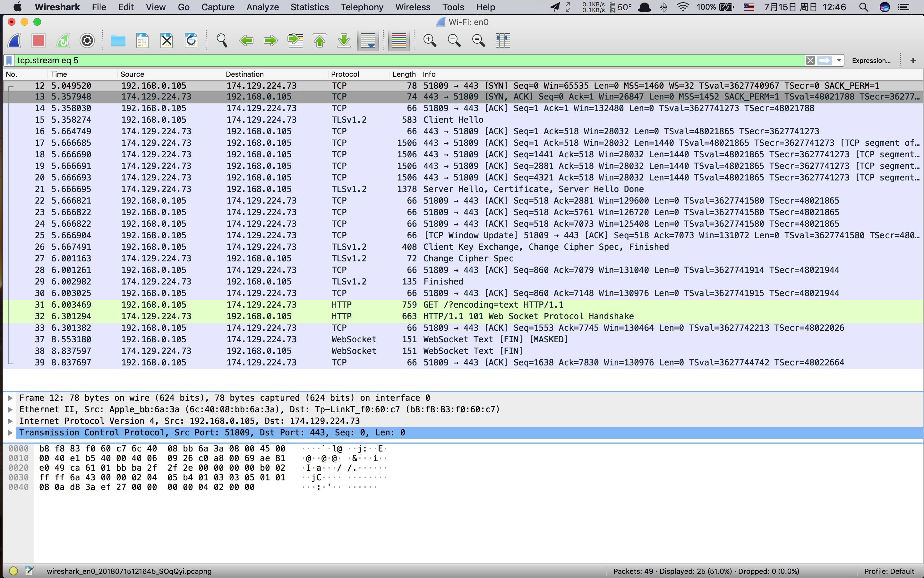Zoom out main window text
The width and height of the screenshot is (924, 578).
coord(454,40)
